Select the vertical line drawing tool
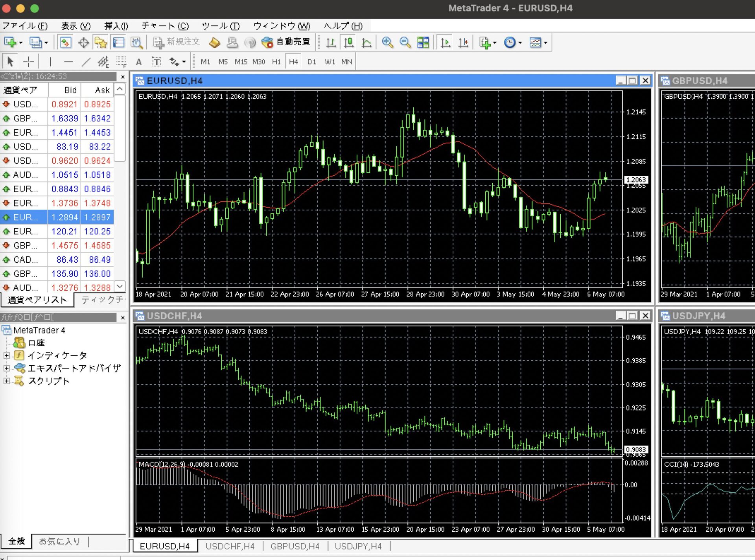 tap(50, 62)
